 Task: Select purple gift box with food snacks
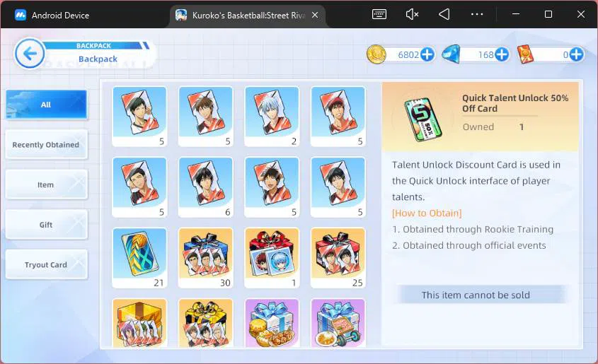tap(272, 323)
